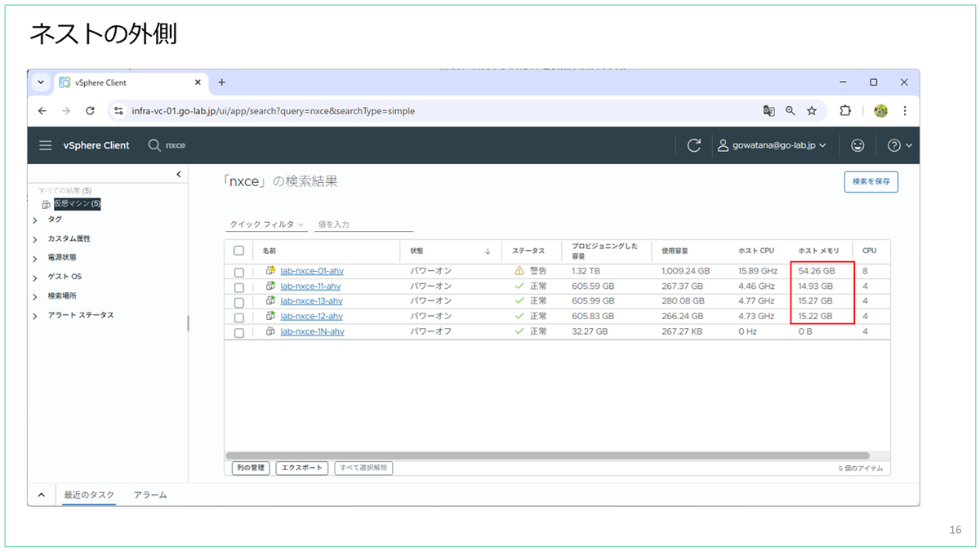Bookmark this page with the star
Image resolution: width=980 pixels, height=551 pixels.
(x=812, y=111)
